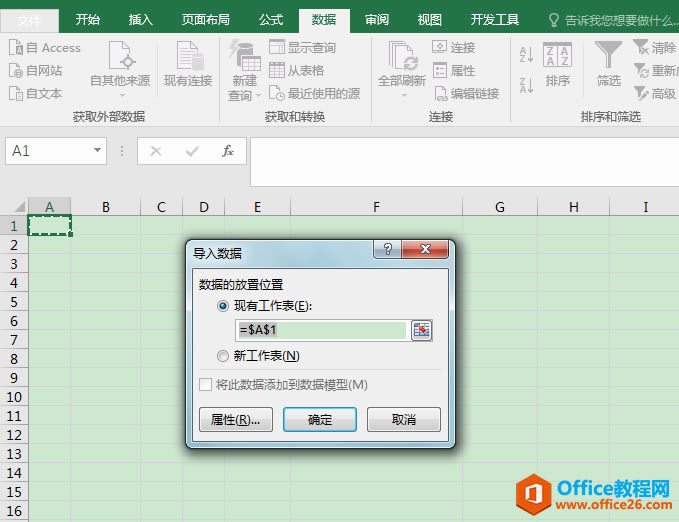Screen dimensions: 679x522
Task: Select column G header
Action: pos(500,207)
